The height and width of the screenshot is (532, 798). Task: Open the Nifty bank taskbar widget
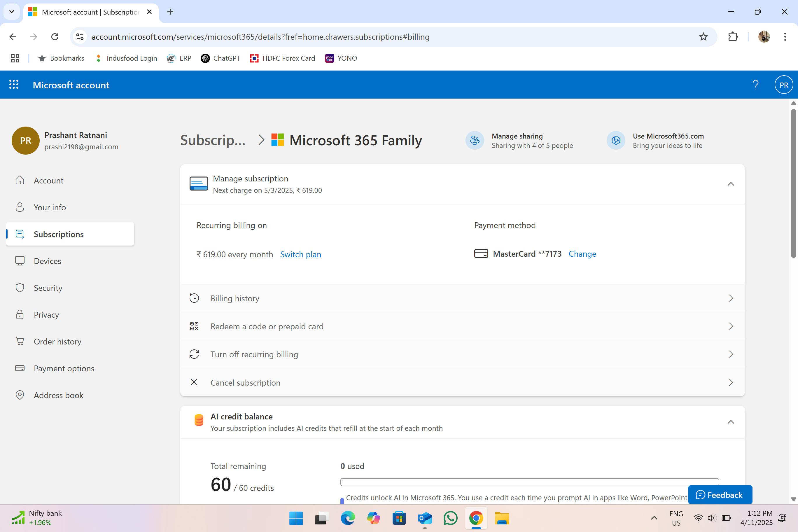click(x=37, y=518)
